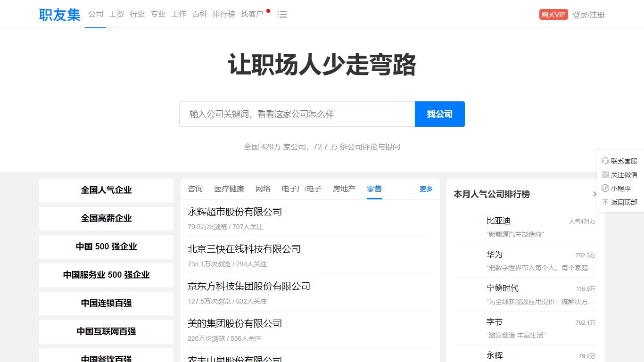
Task: Switch to the 房地产 category tab
Action: pos(344,189)
